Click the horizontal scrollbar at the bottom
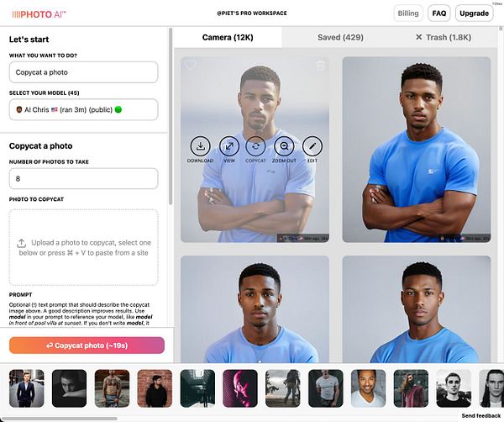Viewport: 504px width, 422px height. pyautogui.click(x=60, y=419)
